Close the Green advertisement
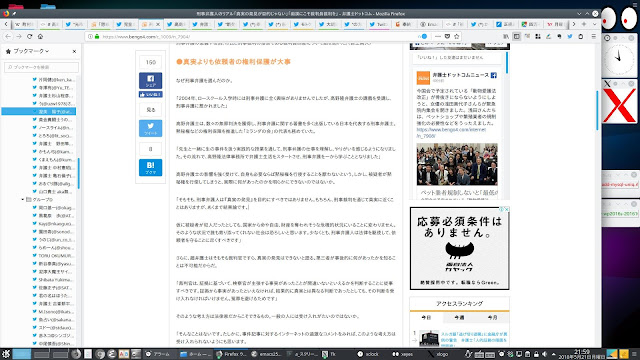Screen dimensions: 640x360 pos(507,209)
